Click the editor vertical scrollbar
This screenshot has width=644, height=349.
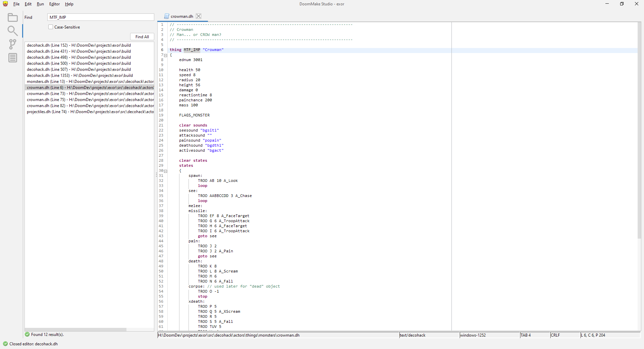(x=639, y=131)
